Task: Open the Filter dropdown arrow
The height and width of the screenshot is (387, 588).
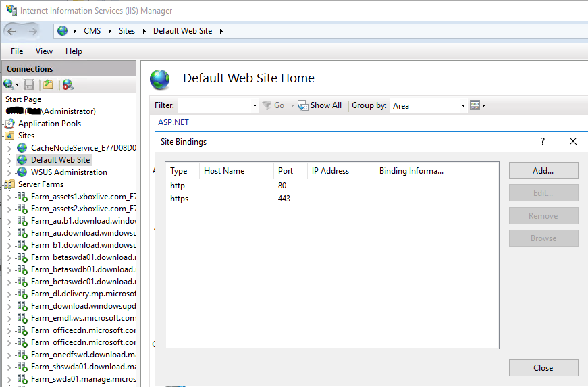Action: coord(255,106)
